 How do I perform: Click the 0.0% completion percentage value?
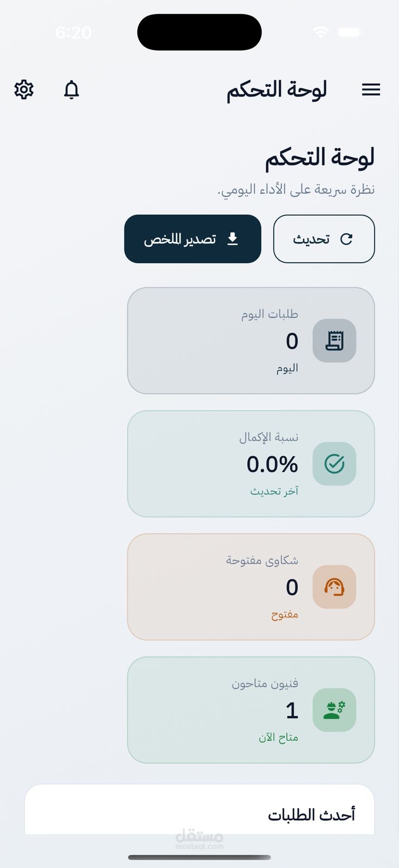(x=273, y=464)
